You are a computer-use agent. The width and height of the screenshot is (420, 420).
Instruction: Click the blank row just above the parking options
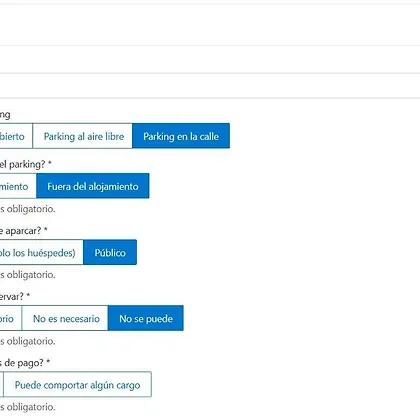[x=210, y=86]
